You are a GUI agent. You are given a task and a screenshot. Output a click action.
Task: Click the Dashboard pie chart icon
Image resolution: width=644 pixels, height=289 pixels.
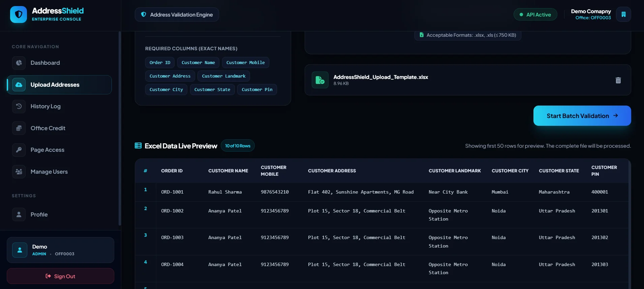click(19, 63)
